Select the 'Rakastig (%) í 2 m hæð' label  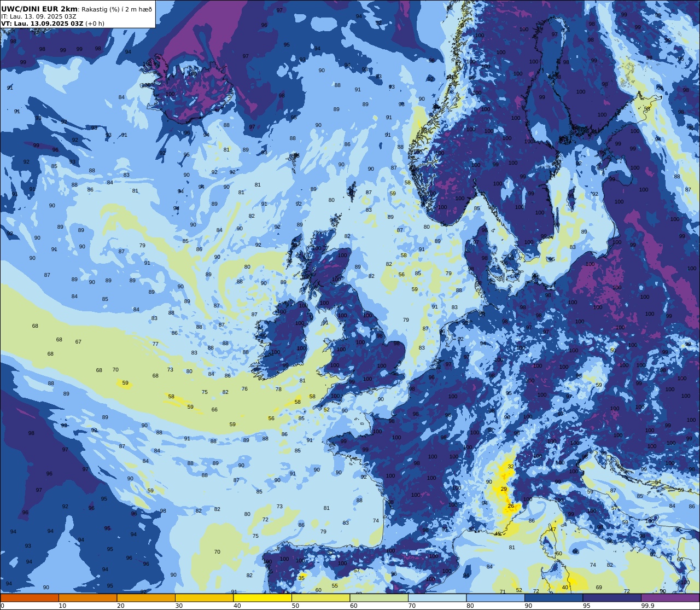pos(117,9)
